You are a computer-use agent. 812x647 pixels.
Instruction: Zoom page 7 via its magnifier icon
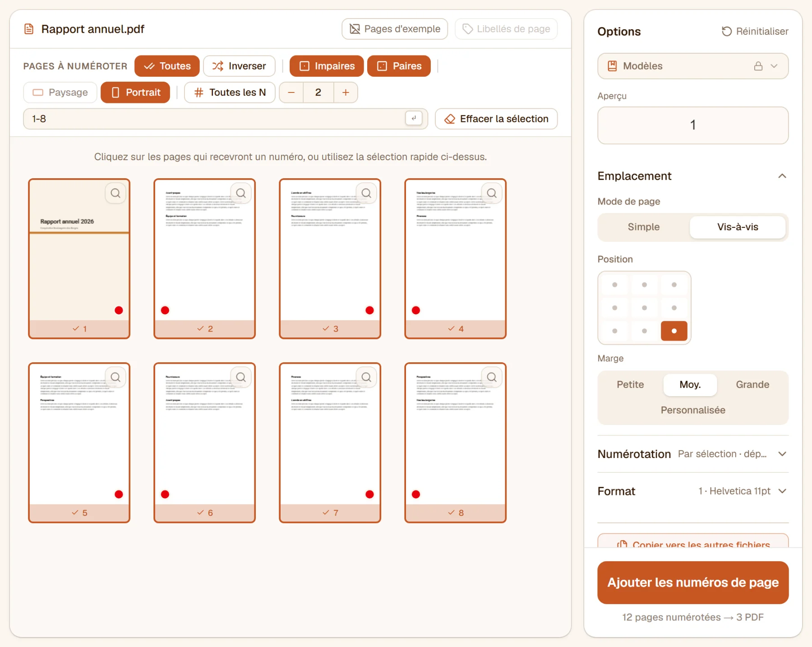coord(366,377)
